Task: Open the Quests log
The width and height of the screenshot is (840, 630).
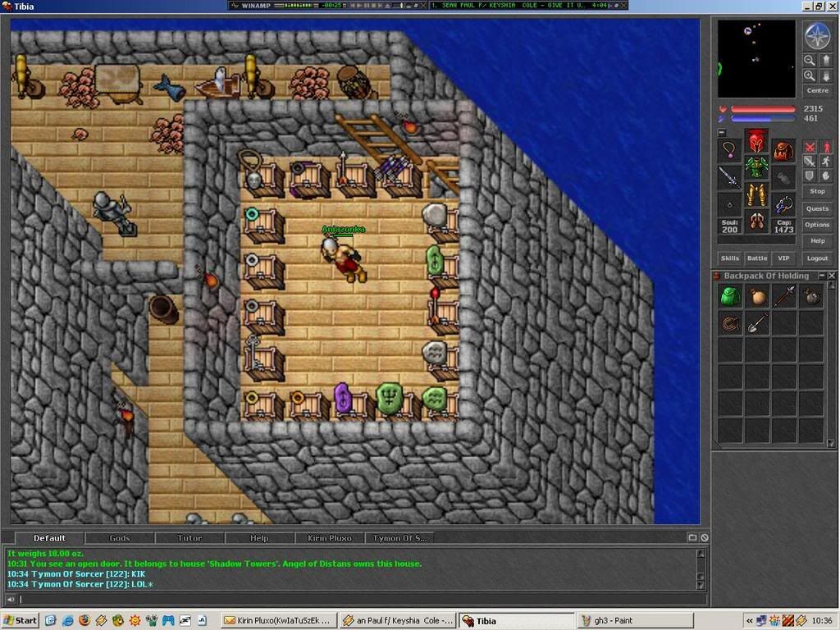Action: (818, 209)
